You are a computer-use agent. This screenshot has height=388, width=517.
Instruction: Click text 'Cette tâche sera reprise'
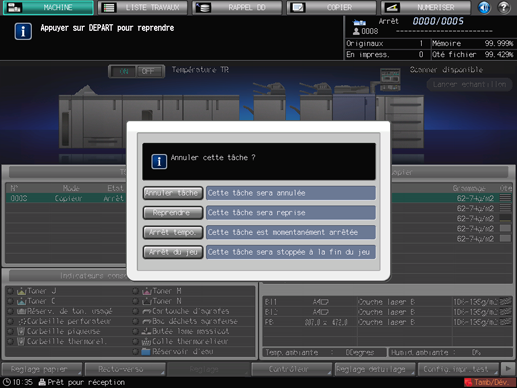tap(256, 213)
